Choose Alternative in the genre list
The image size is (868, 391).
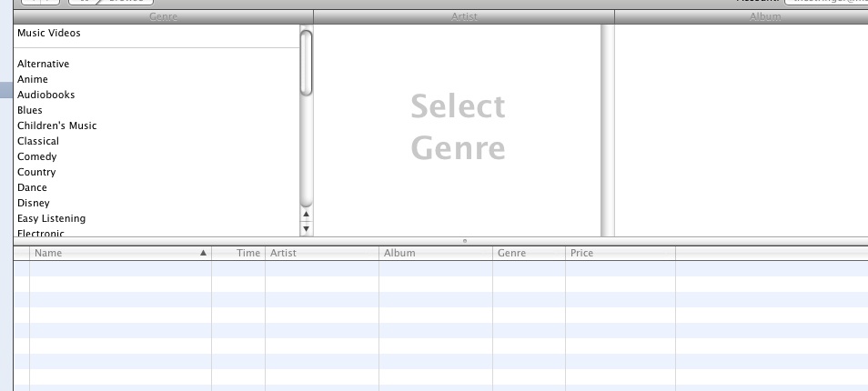tap(43, 65)
